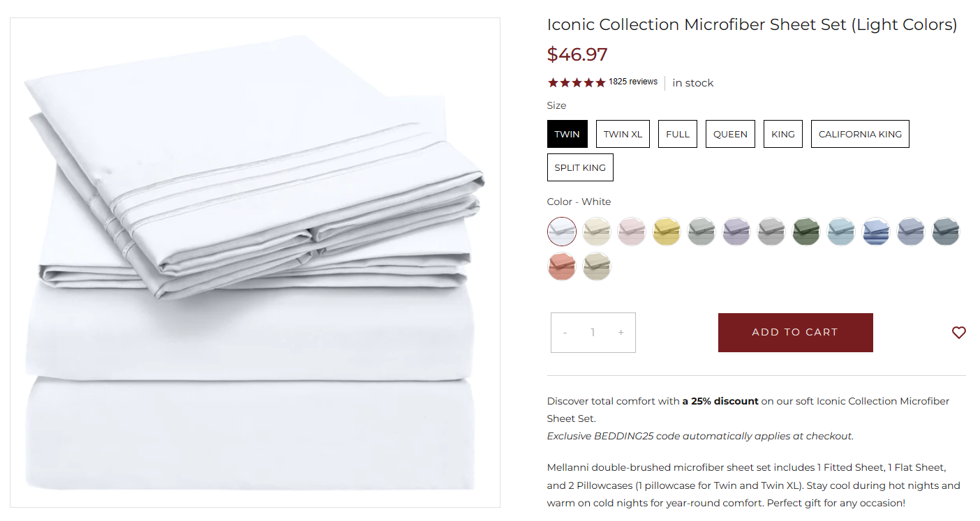Screen dimensions: 980x521
Task: Click the five-star rating icons
Action: (x=576, y=82)
